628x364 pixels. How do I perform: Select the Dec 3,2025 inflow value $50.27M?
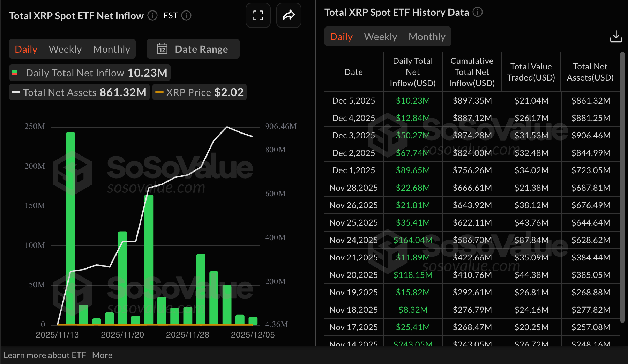pyautogui.click(x=413, y=135)
